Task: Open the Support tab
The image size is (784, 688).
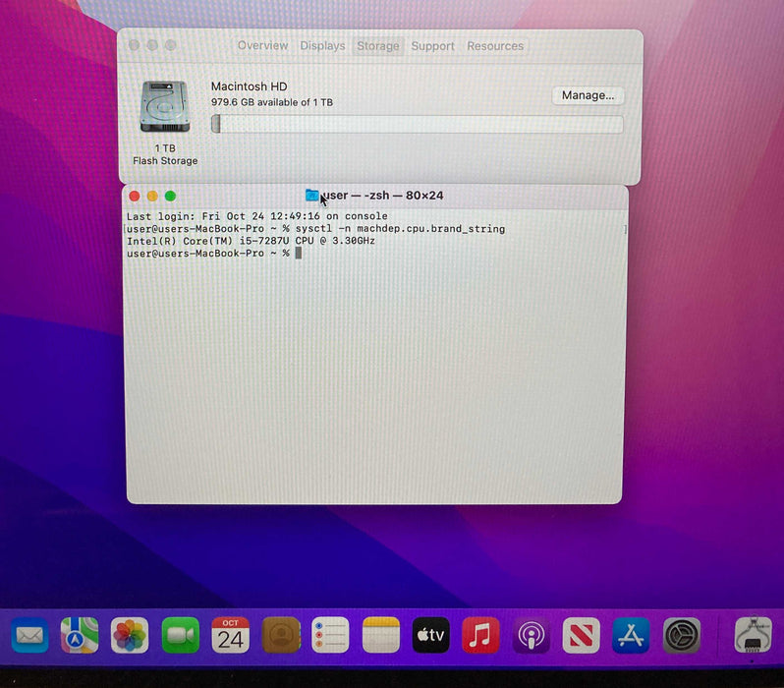Action: [432, 45]
